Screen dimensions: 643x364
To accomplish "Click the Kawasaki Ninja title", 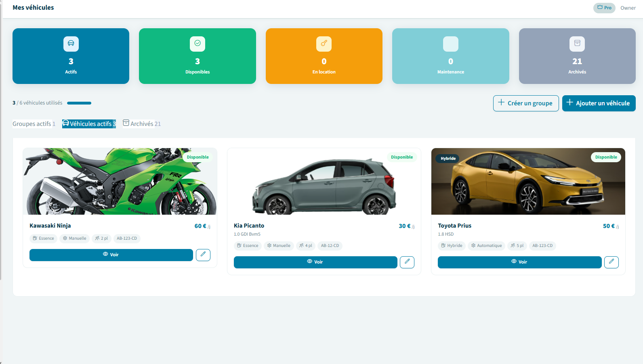I will click(50, 226).
